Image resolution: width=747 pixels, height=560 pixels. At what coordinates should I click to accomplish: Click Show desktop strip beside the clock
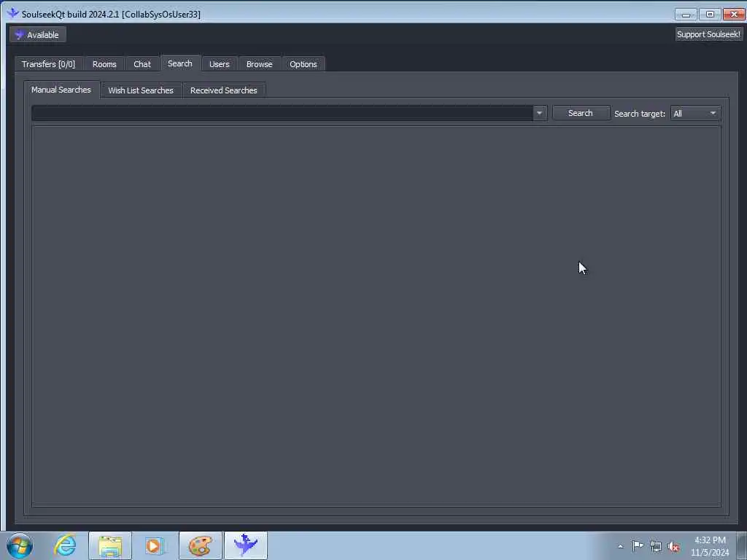click(x=741, y=545)
